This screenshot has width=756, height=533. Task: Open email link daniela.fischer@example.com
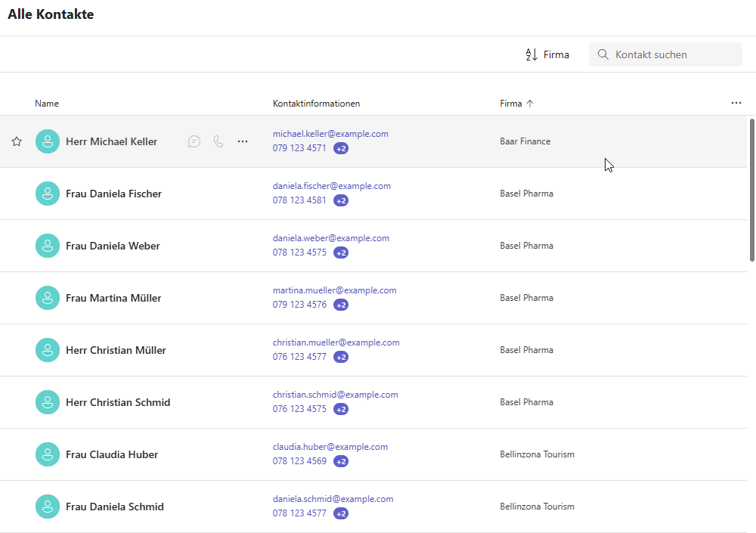click(x=332, y=186)
